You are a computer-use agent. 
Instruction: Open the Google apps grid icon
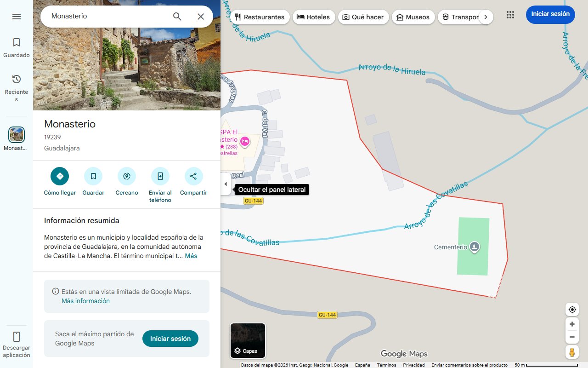click(510, 14)
